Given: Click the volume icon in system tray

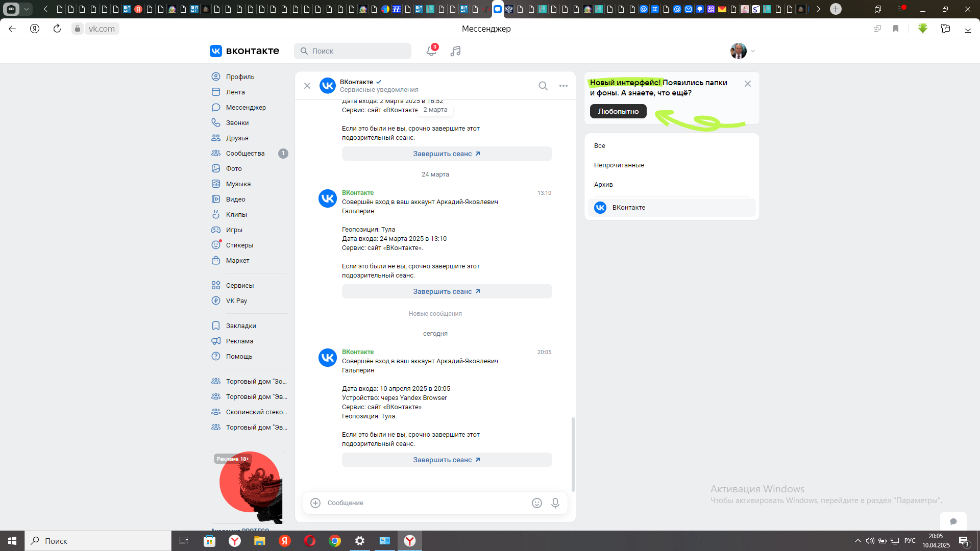Looking at the screenshot, I should point(870,541).
